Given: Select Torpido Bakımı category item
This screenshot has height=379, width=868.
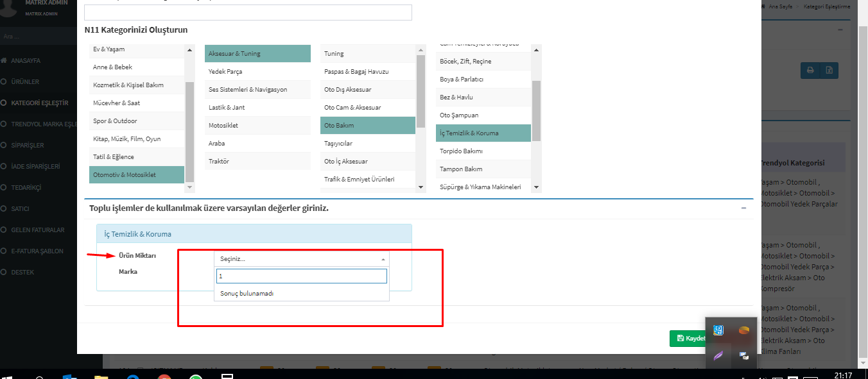Looking at the screenshot, I should click(461, 151).
